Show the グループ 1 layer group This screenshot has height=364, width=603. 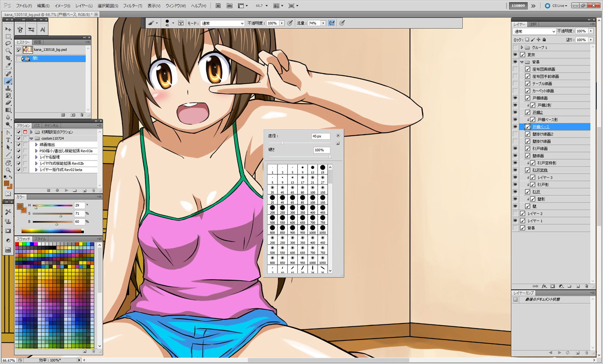[x=515, y=48]
